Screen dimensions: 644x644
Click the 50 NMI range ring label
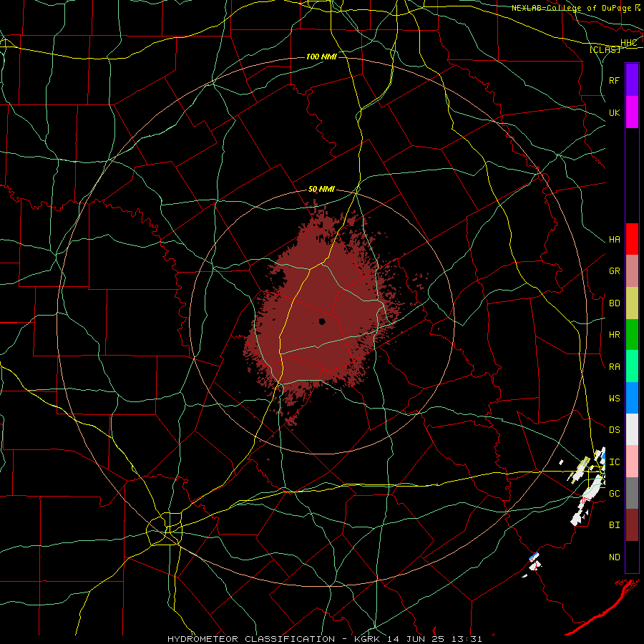(x=321, y=190)
